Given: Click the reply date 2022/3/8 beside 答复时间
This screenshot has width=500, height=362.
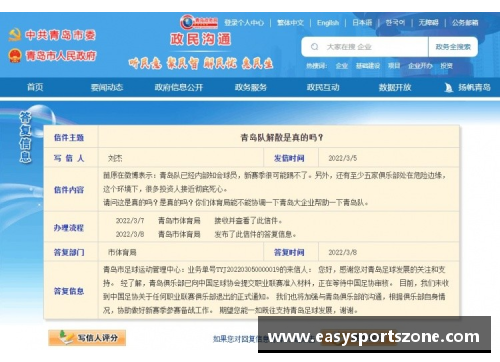Looking at the screenshot, I should click(343, 252).
